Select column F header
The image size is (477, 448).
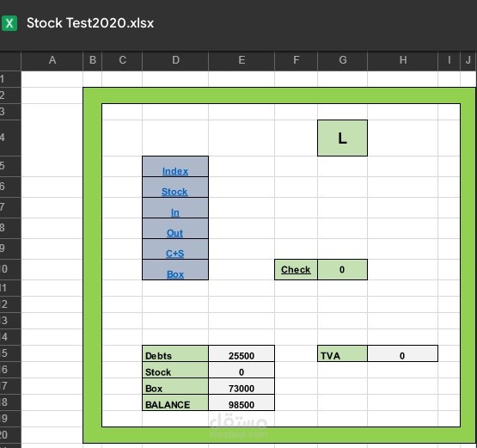pos(296,60)
